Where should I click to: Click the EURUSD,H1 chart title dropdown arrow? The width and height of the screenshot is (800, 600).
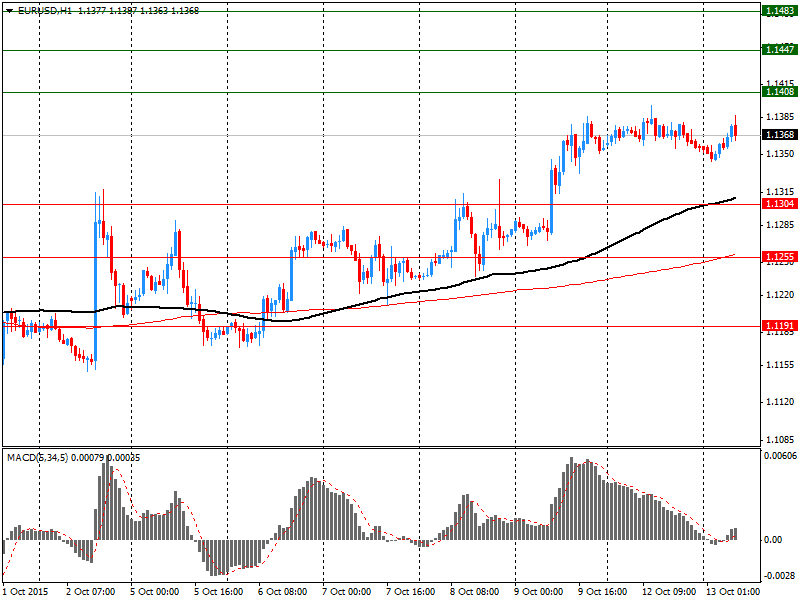[9, 11]
